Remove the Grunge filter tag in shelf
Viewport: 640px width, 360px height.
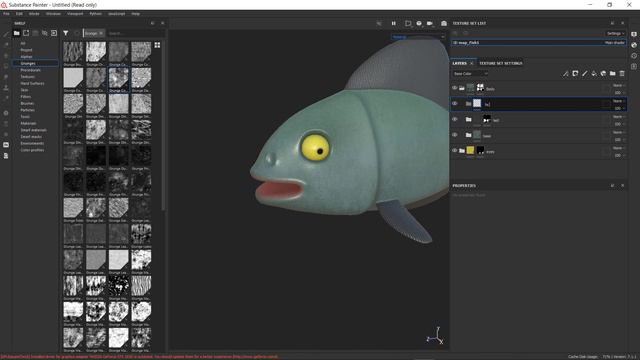pos(101,33)
